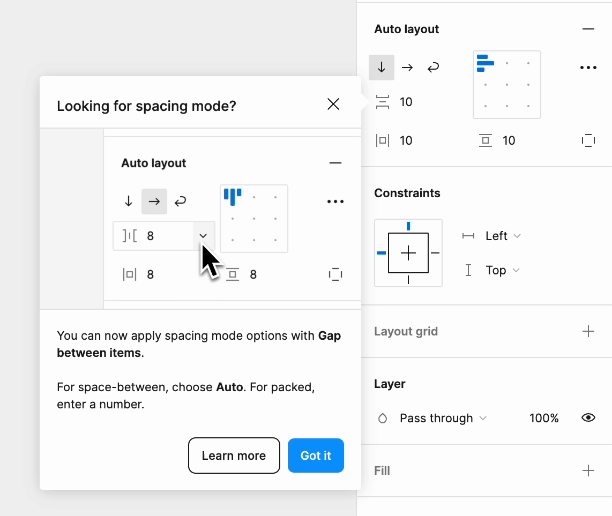The height and width of the screenshot is (516, 612).
Task: Click the Learn more button
Action: 234,456
